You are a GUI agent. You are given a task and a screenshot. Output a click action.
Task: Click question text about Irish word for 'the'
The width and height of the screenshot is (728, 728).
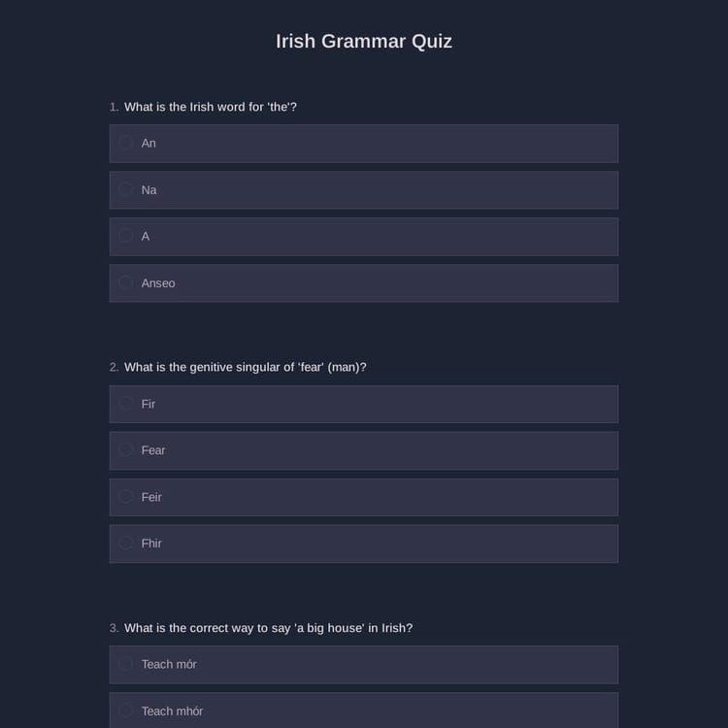[x=211, y=107]
